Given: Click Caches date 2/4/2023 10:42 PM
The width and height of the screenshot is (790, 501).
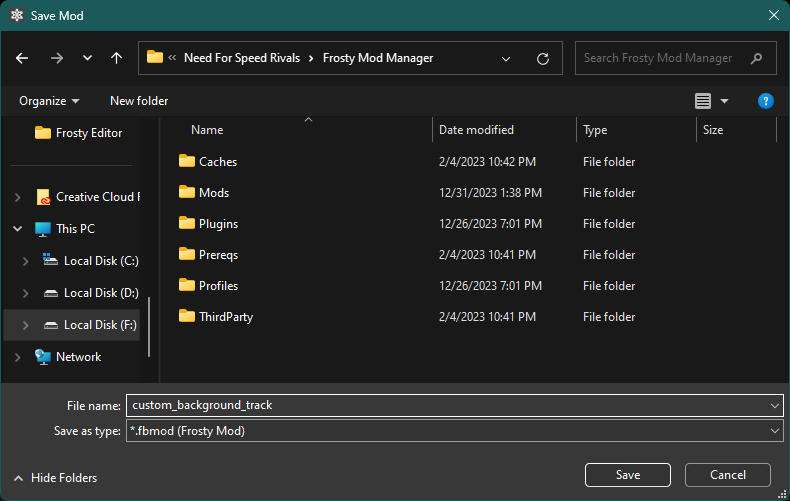Looking at the screenshot, I should [x=487, y=162].
